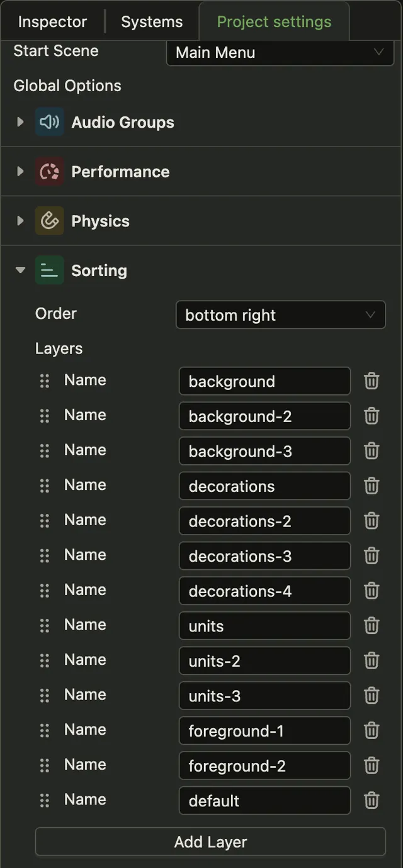Viewport: 403px width, 868px height.
Task: Switch to the Inspector tab
Action: pyautogui.click(x=52, y=21)
